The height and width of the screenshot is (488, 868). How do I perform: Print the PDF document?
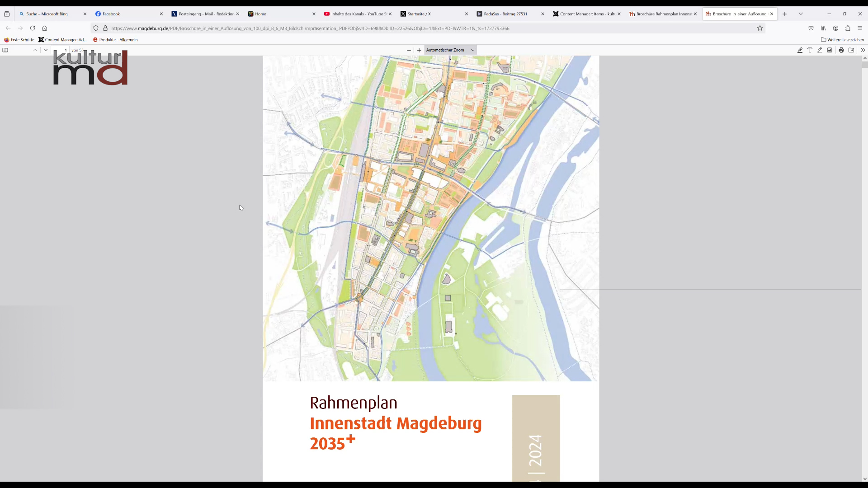841,50
